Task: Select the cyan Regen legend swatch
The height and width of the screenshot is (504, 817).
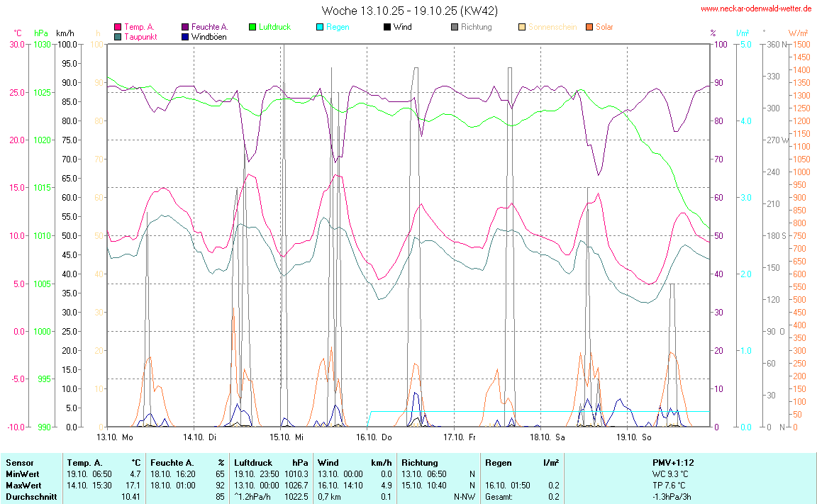Action: click(x=320, y=28)
